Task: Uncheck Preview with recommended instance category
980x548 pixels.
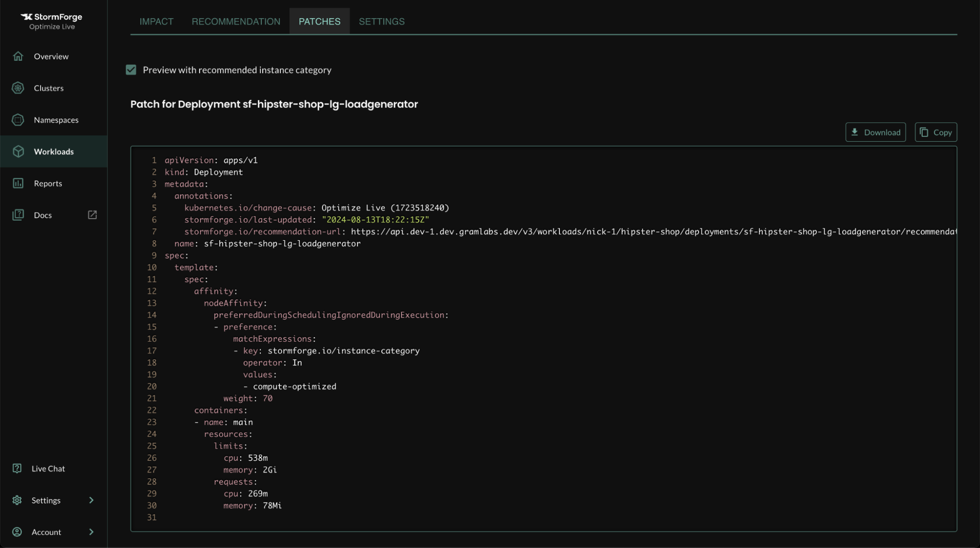Action: [x=131, y=70]
